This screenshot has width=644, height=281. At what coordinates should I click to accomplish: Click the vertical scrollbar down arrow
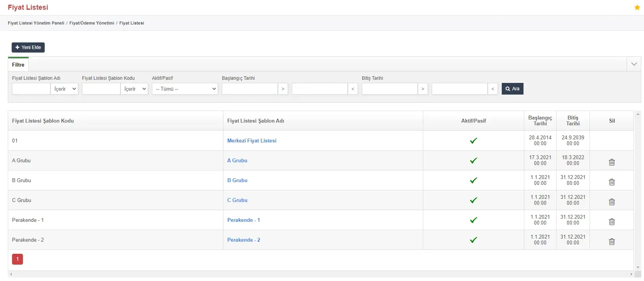[x=638, y=267]
